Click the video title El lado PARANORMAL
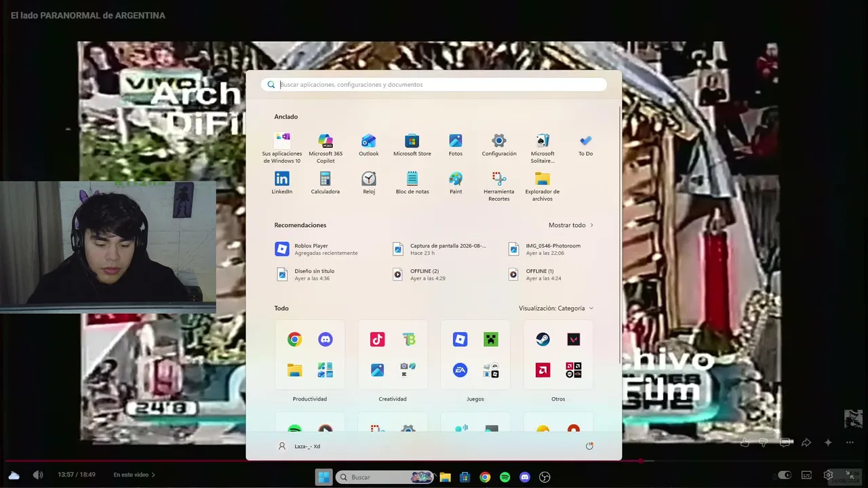Viewport: 868px width, 488px height. click(88, 16)
